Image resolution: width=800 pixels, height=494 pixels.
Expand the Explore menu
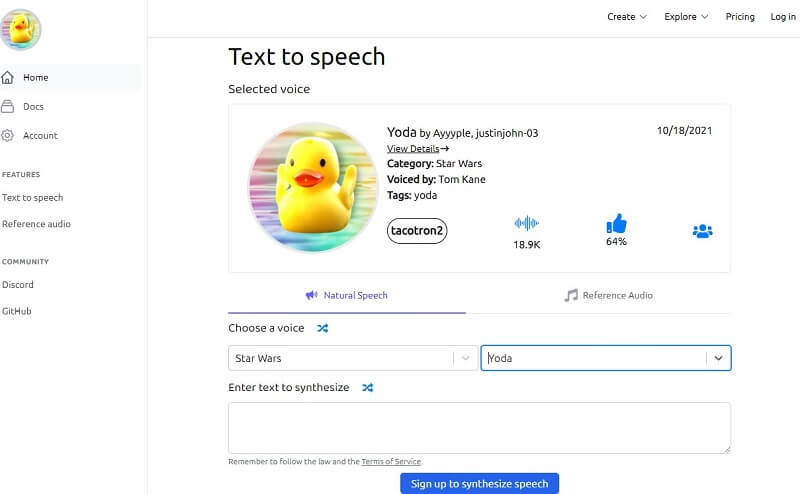click(x=686, y=17)
